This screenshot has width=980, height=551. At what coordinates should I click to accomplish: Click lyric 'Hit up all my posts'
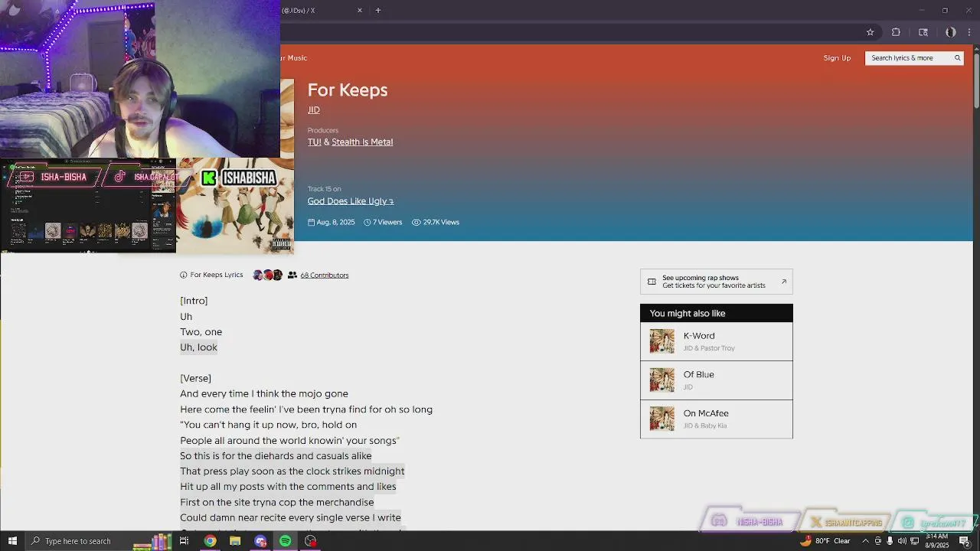pos(288,487)
